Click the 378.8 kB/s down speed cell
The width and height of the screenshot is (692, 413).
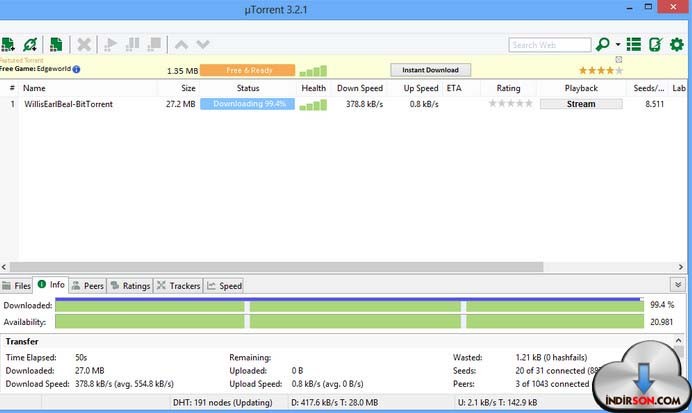click(365, 104)
